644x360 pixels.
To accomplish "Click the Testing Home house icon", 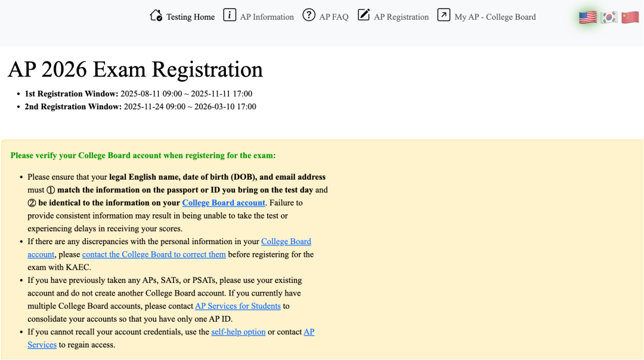I will pyautogui.click(x=156, y=15).
